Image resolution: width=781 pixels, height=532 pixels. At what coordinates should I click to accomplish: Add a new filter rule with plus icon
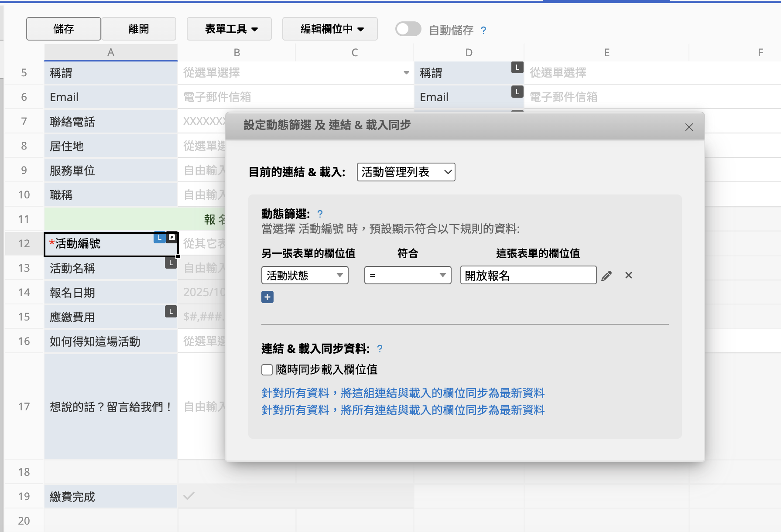click(x=267, y=297)
